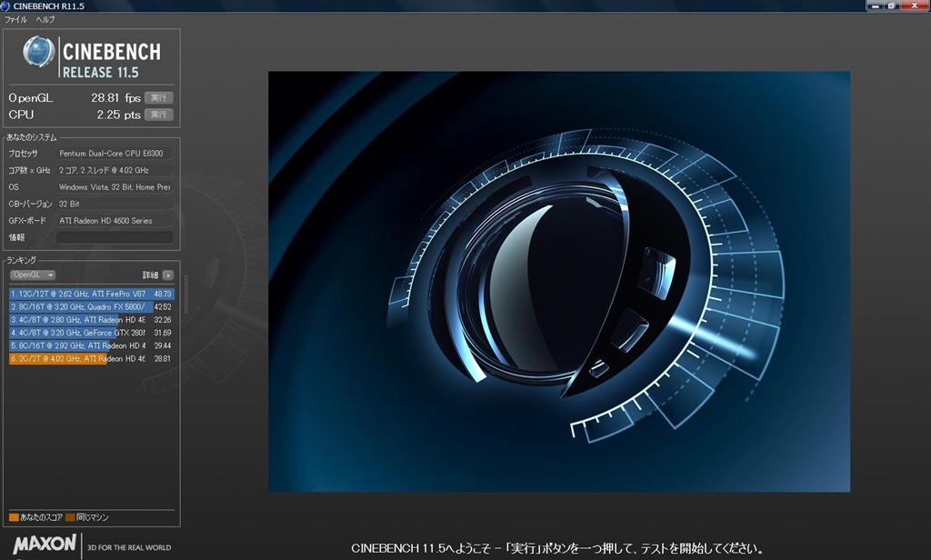Image resolution: width=931 pixels, height=560 pixels.
Task: Close the Cinebench window
Action: 915,6
